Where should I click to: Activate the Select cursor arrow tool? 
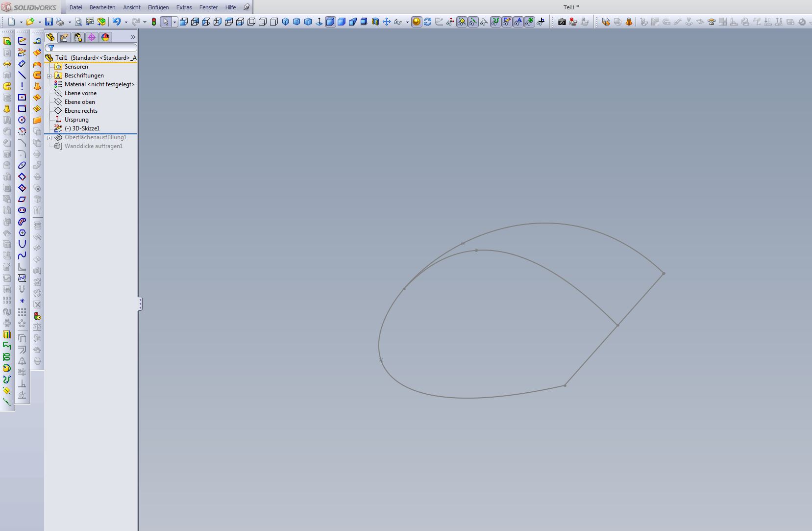click(166, 22)
